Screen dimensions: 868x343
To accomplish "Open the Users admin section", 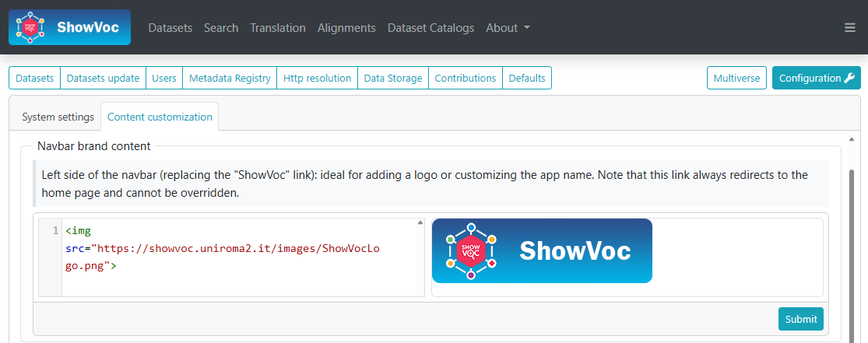I will [x=164, y=78].
